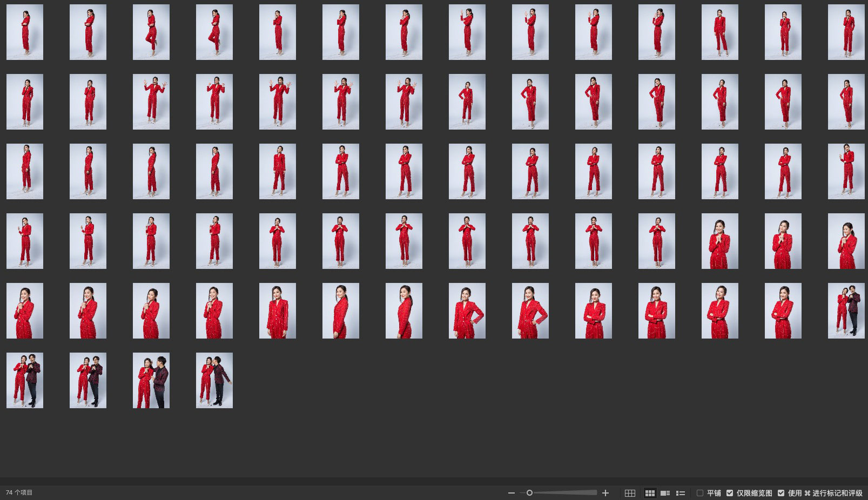This screenshot has width=868, height=500.
Task: Click the plus icon to enlarge thumbnails
Action: pyautogui.click(x=605, y=493)
